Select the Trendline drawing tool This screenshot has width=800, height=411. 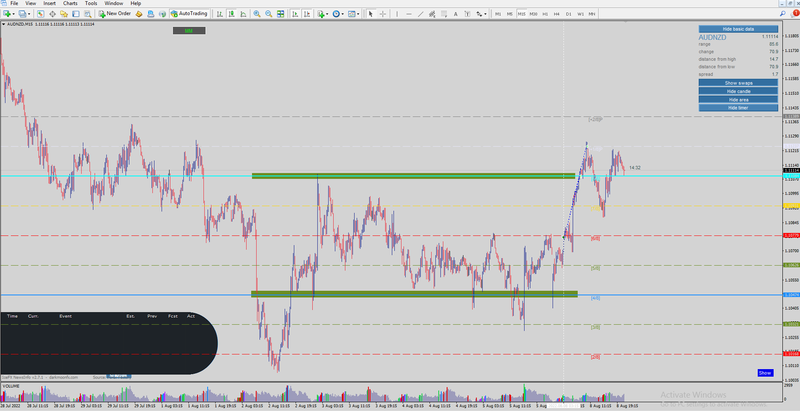pyautogui.click(x=420, y=14)
